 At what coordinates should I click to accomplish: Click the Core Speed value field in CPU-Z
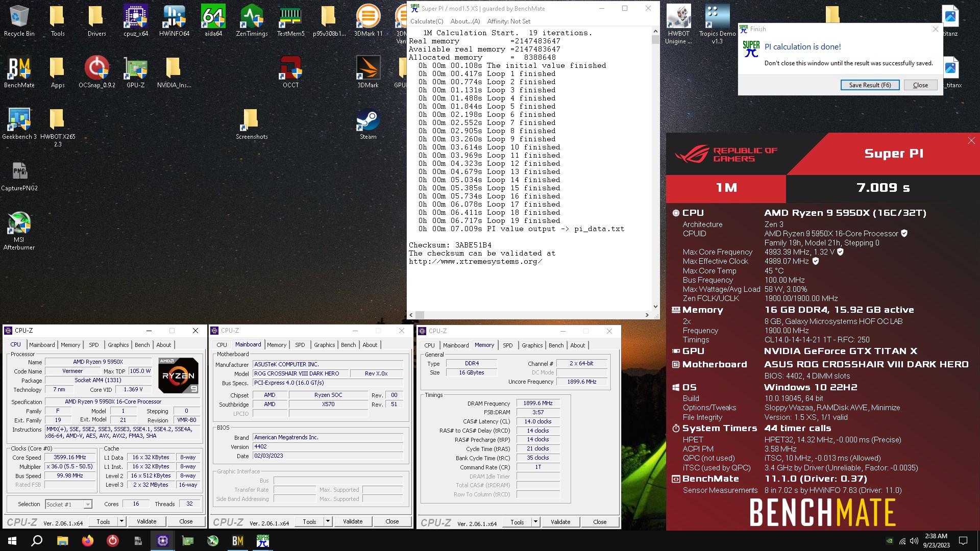70,458
